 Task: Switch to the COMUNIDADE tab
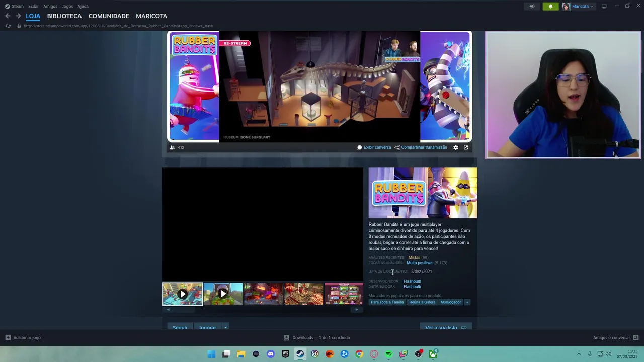coord(109,16)
